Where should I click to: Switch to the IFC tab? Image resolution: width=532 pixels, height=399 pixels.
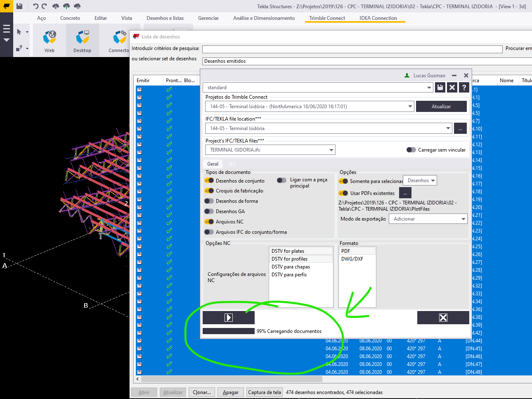[x=232, y=164]
